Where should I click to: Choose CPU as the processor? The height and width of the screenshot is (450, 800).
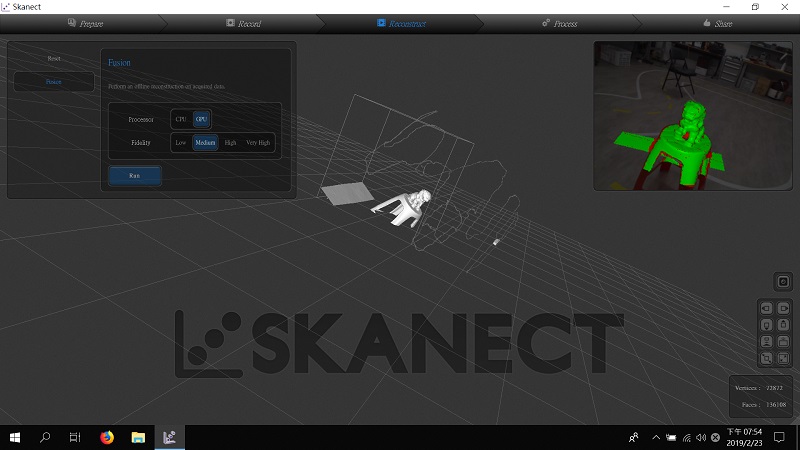181,119
